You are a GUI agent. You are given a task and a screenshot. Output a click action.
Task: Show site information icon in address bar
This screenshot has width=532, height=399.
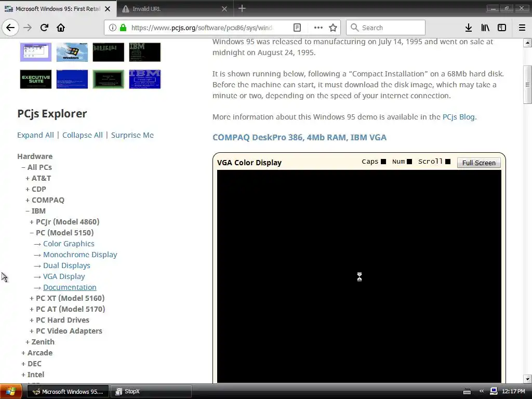click(113, 28)
